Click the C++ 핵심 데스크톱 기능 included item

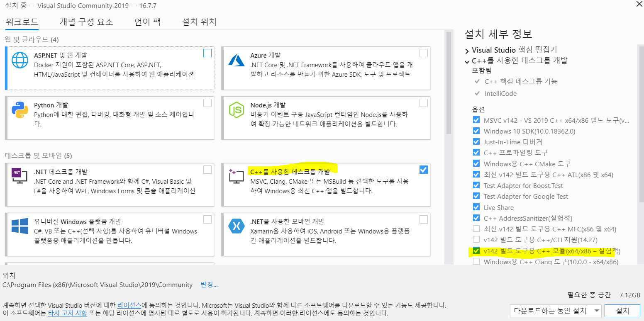pyautogui.click(x=521, y=81)
